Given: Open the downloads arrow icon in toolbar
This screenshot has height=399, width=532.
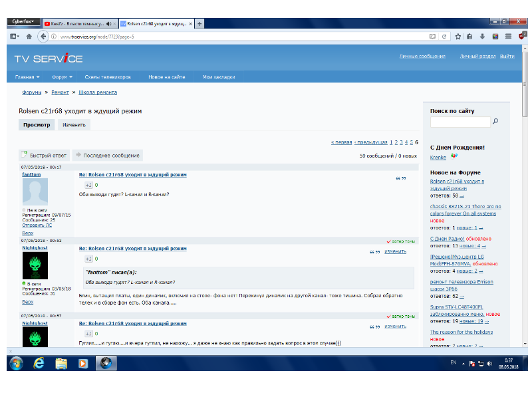Looking at the screenshot, I should (483, 37).
